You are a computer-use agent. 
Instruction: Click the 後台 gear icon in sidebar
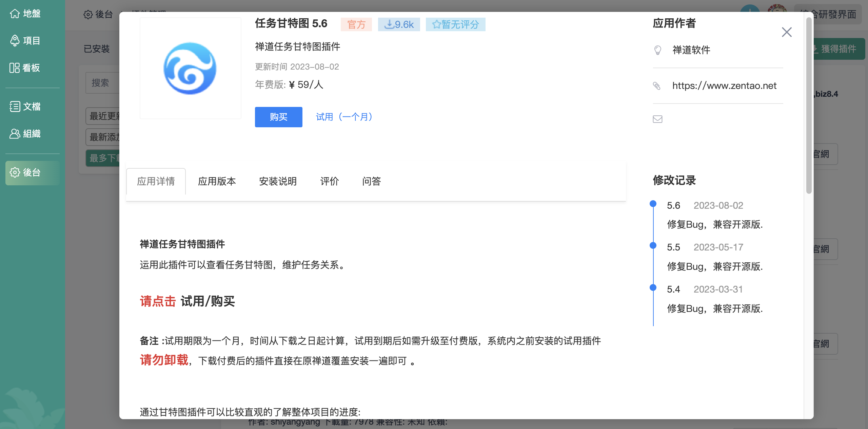click(15, 172)
